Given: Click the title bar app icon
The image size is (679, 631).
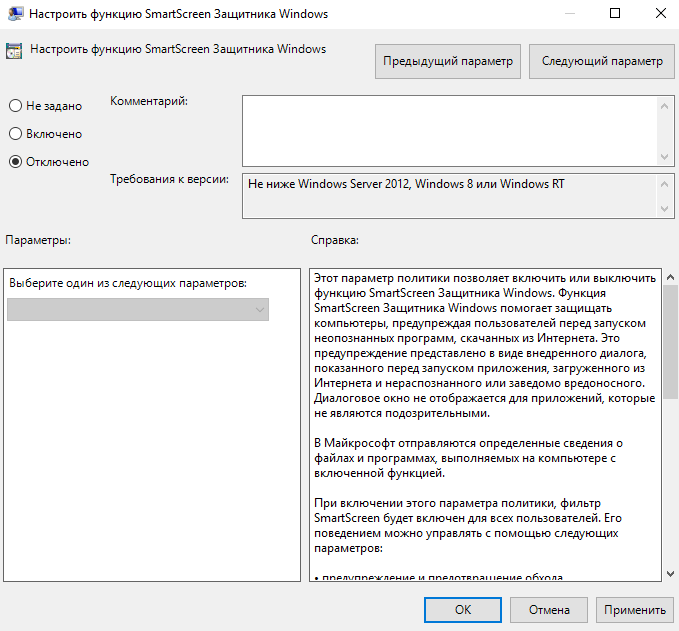Looking at the screenshot, I should pos(15,14).
